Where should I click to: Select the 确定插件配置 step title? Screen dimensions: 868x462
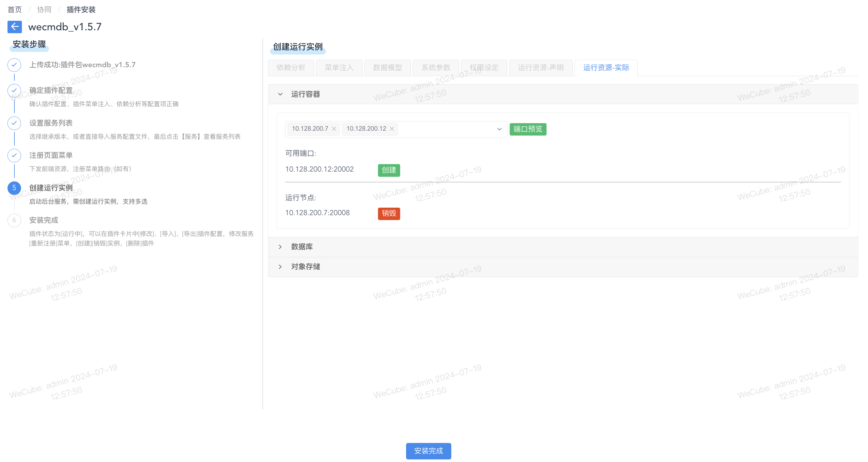pos(51,90)
